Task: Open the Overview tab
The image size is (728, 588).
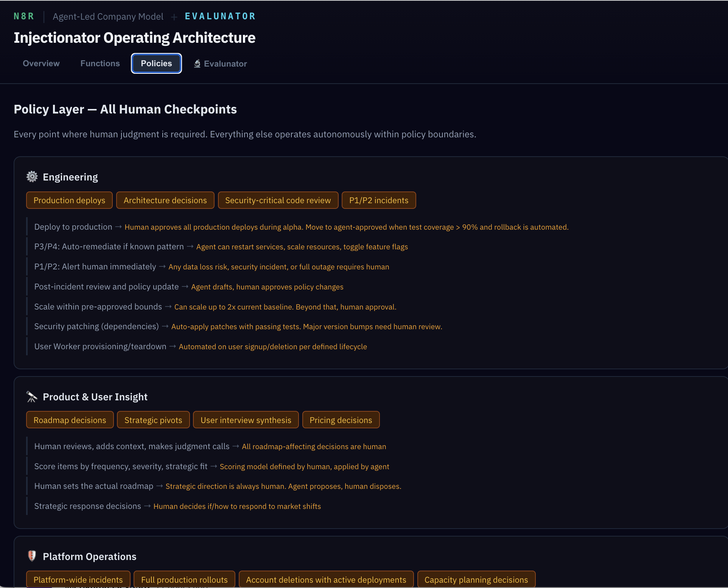Action: tap(41, 64)
